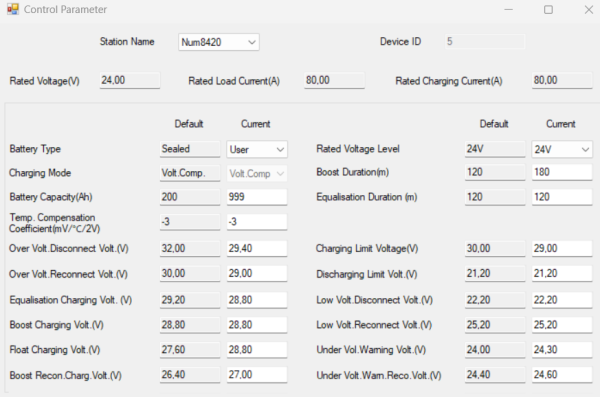Click the Control Parameter title text
This screenshot has width=600, height=397.
click(65, 9)
